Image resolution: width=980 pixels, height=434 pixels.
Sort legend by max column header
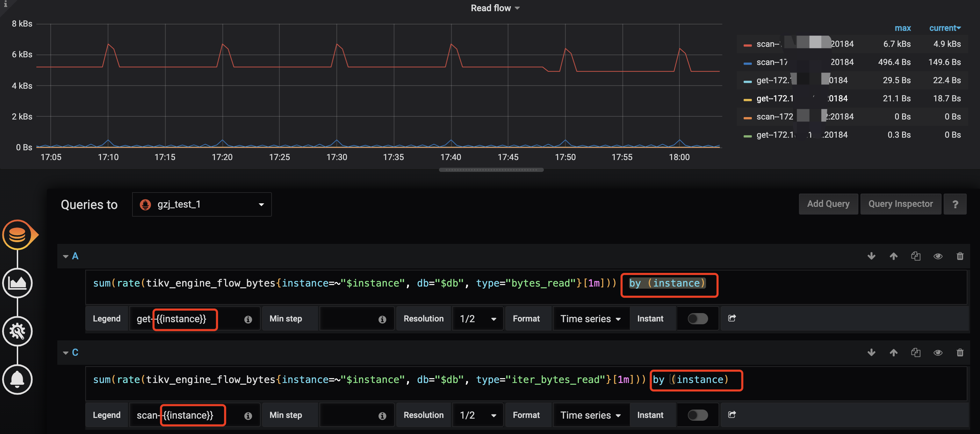[x=902, y=28]
